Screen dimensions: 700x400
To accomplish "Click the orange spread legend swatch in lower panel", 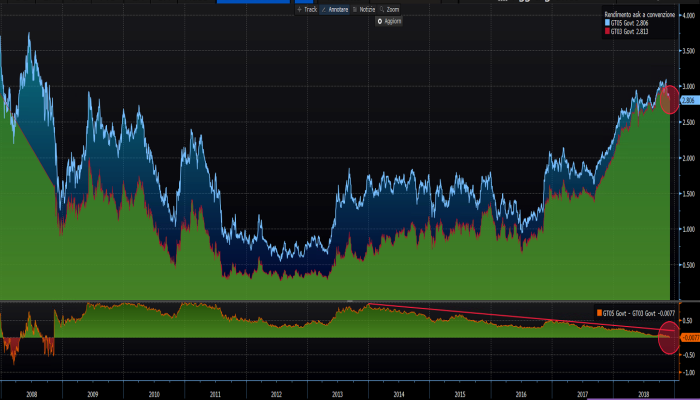I will tap(598, 313).
